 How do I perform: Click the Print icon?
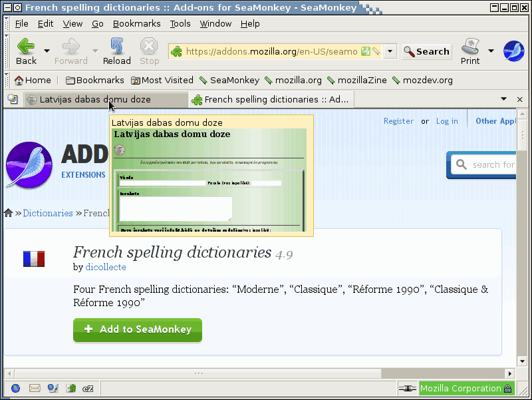click(470, 47)
